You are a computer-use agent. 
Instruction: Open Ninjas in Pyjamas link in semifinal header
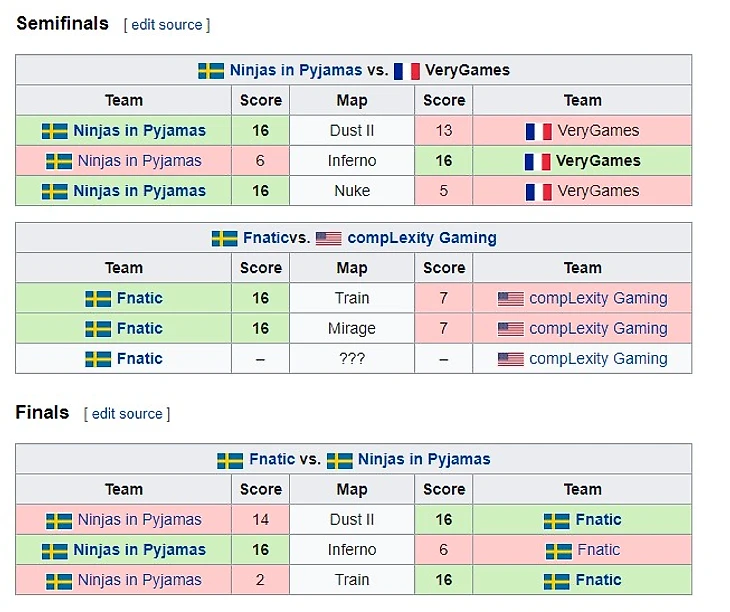296,70
